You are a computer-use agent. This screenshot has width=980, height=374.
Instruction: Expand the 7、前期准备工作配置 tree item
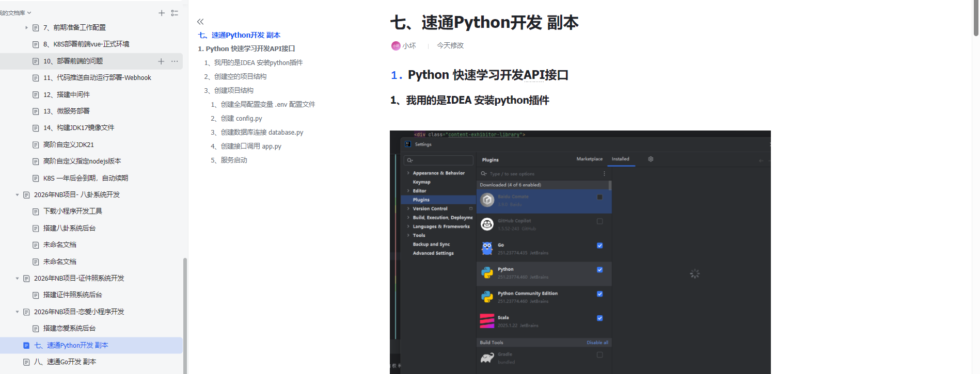point(26,28)
